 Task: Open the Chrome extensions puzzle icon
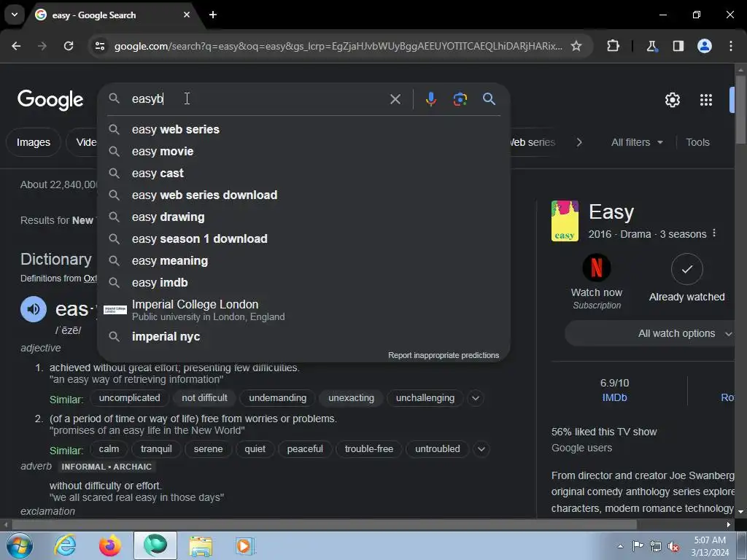(613, 46)
